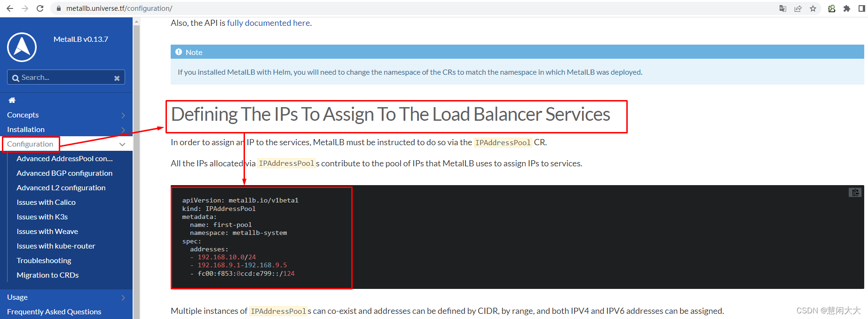
Task: Click the browser forward arrow
Action: click(25, 8)
